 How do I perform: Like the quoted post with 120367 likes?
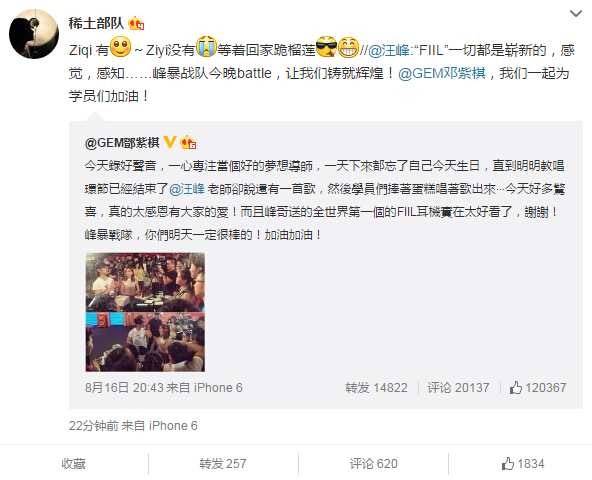(x=538, y=388)
